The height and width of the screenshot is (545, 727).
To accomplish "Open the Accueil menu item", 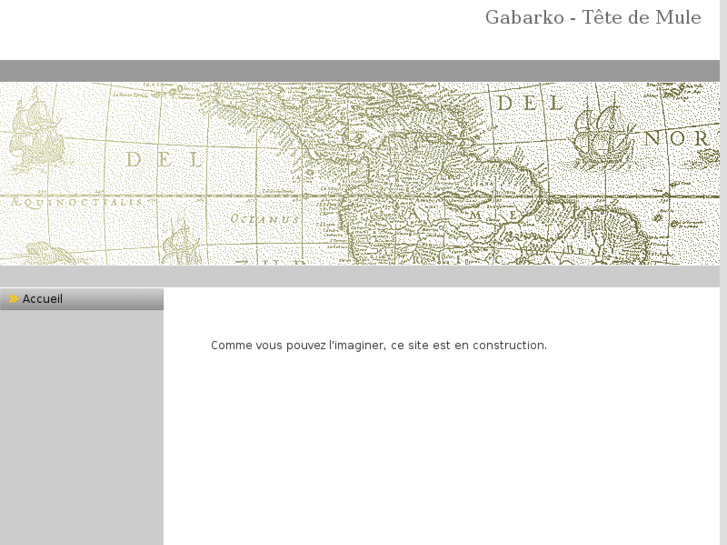I will pyautogui.click(x=82, y=299).
